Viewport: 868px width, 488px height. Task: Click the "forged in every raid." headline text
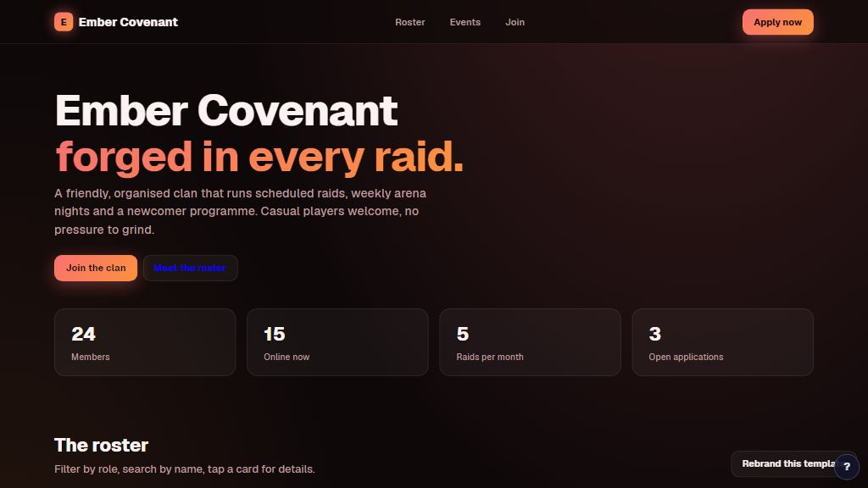pos(259,158)
